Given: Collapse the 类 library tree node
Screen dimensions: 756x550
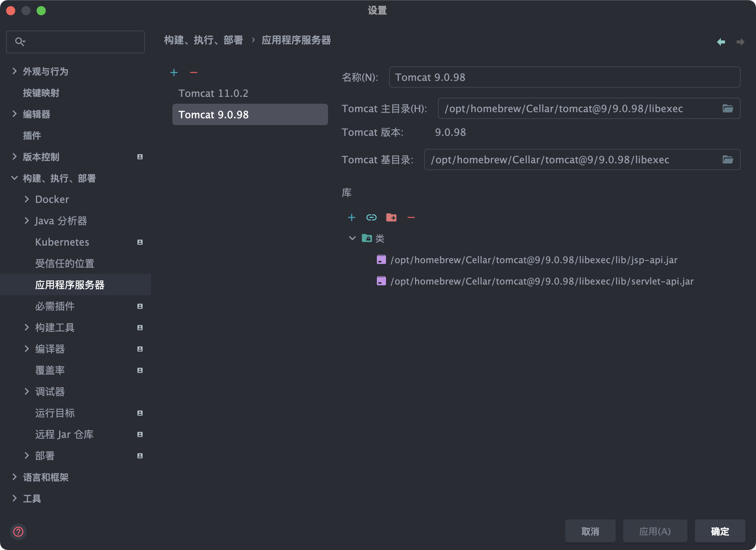Looking at the screenshot, I should [x=352, y=238].
